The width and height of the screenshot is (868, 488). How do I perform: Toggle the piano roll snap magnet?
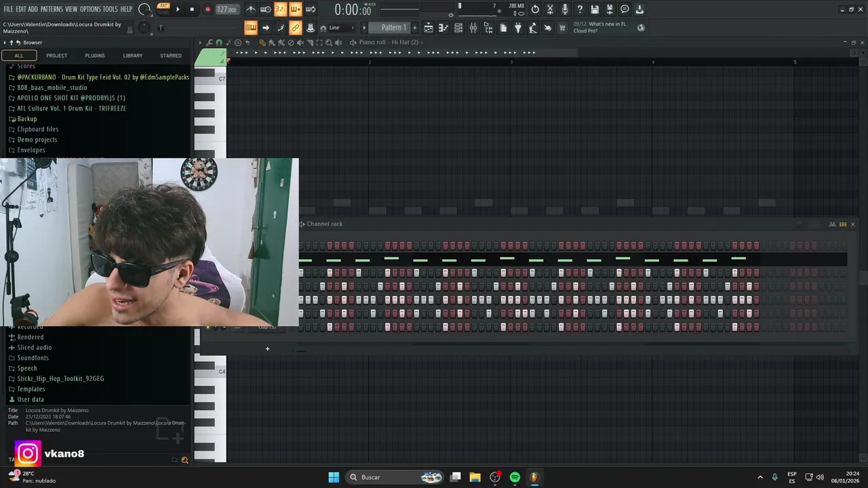click(218, 42)
